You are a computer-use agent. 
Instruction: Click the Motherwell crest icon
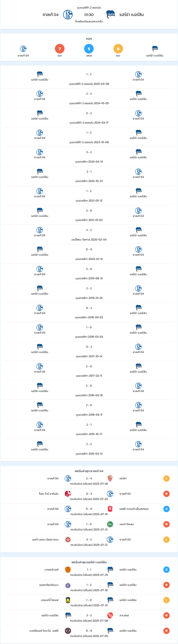pyautogui.click(x=68, y=569)
